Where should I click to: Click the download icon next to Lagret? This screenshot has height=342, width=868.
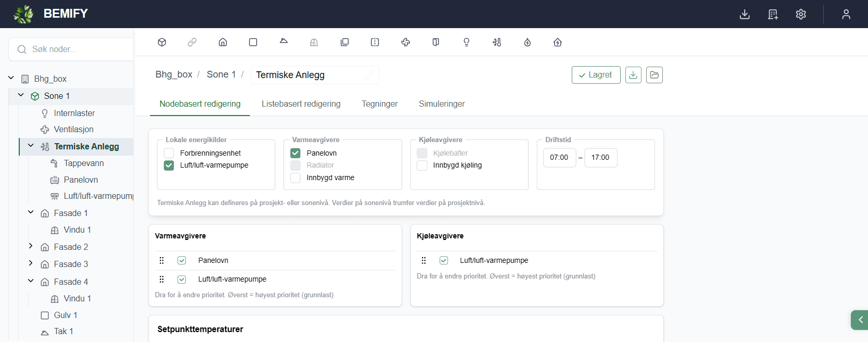pos(633,75)
